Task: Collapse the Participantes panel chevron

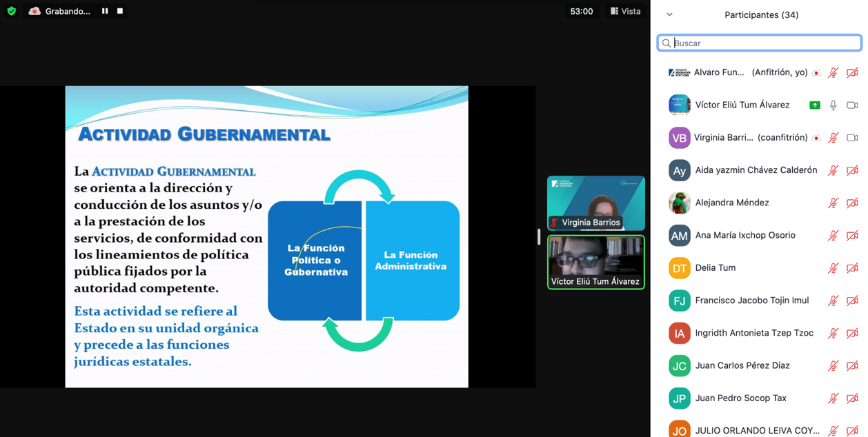Action: click(x=669, y=14)
